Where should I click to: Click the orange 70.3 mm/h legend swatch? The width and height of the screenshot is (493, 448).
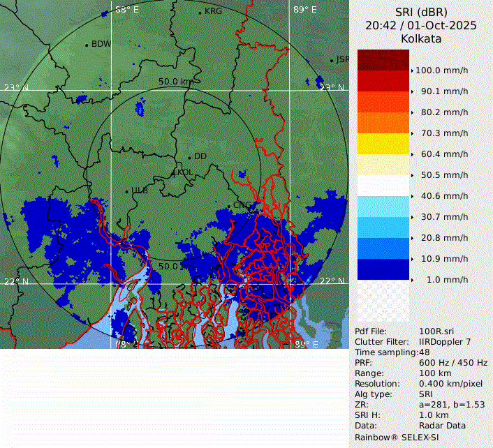click(x=383, y=123)
